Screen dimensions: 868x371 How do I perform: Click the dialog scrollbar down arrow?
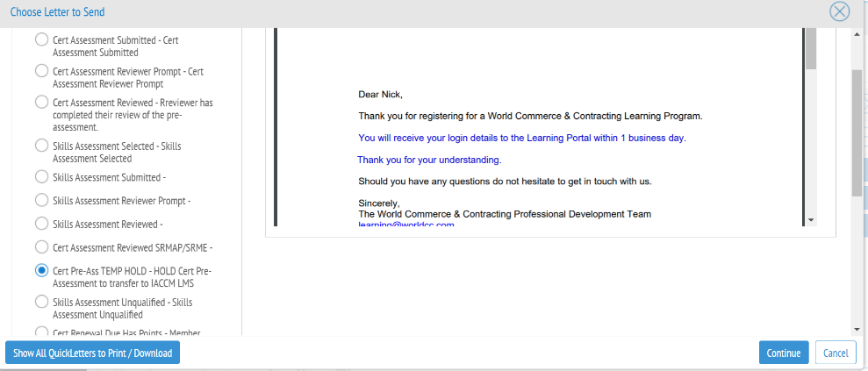857,330
